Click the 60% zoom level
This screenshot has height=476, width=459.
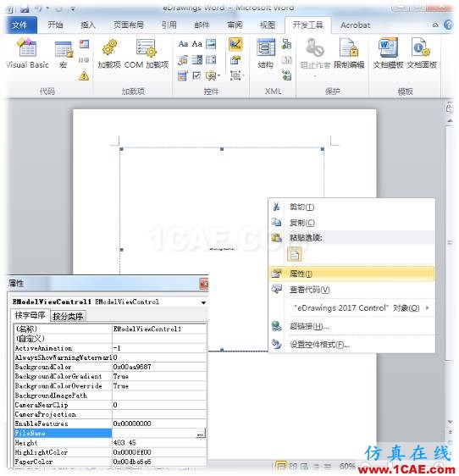[347, 467]
